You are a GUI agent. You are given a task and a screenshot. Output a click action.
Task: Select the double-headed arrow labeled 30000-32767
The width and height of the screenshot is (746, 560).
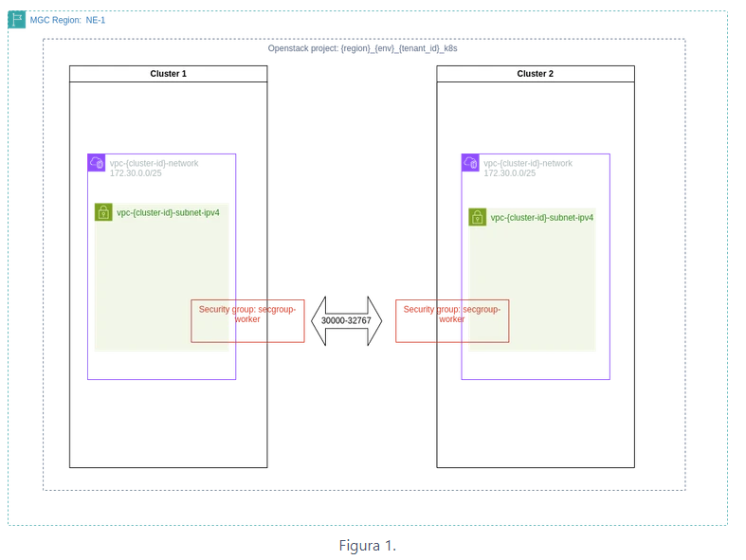point(346,320)
